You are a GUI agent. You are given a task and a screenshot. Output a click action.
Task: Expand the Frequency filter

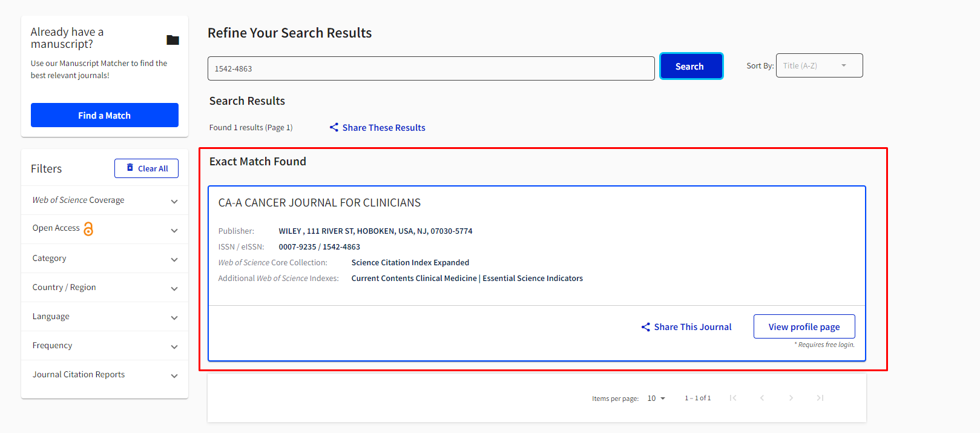pyautogui.click(x=105, y=346)
